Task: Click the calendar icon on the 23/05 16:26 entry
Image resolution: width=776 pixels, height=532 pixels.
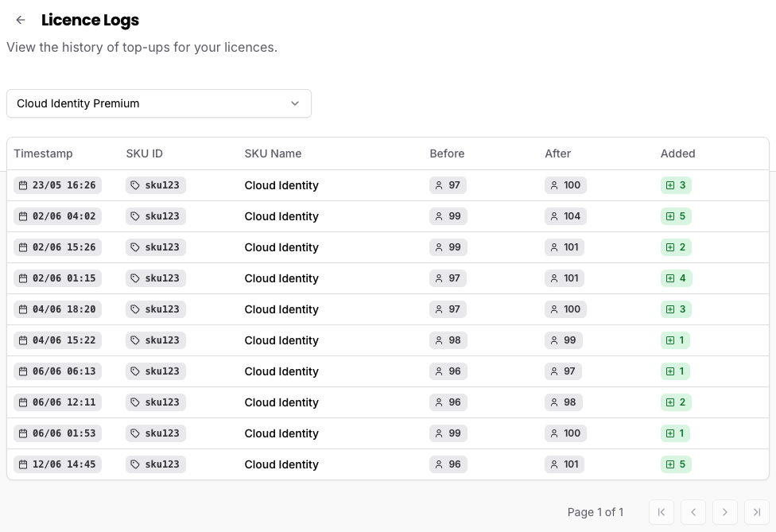Action: pyautogui.click(x=23, y=185)
